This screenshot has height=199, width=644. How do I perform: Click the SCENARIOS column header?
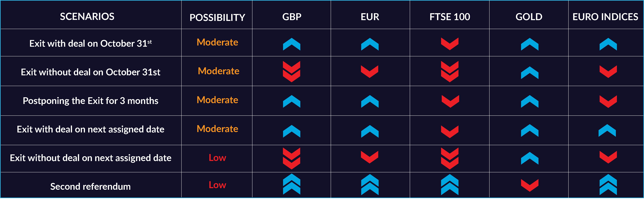click(x=87, y=17)
